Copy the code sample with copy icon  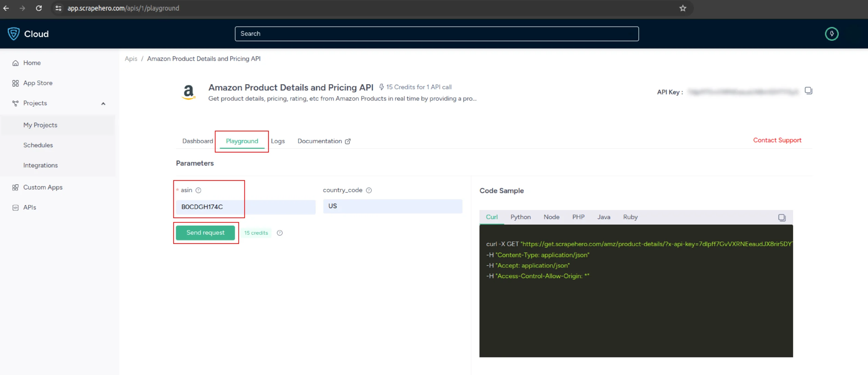pyautogui.click(x=782, y=218)
